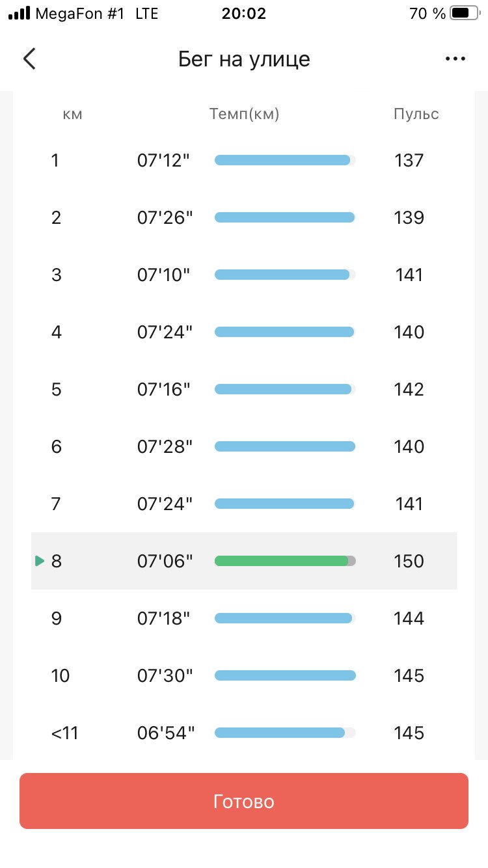The image size is (488, 868).
Task: Select the Темп(км) column header
Action: click(x=245, y=115)
